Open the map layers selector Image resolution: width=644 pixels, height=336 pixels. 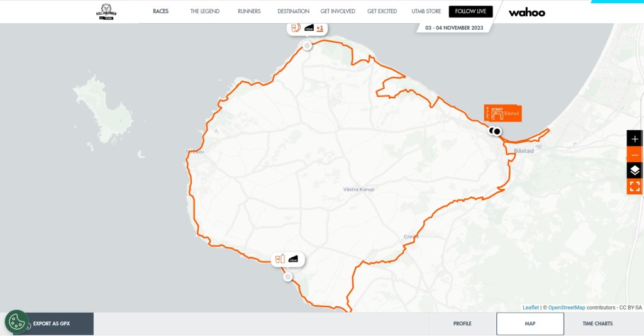point(635,171)
